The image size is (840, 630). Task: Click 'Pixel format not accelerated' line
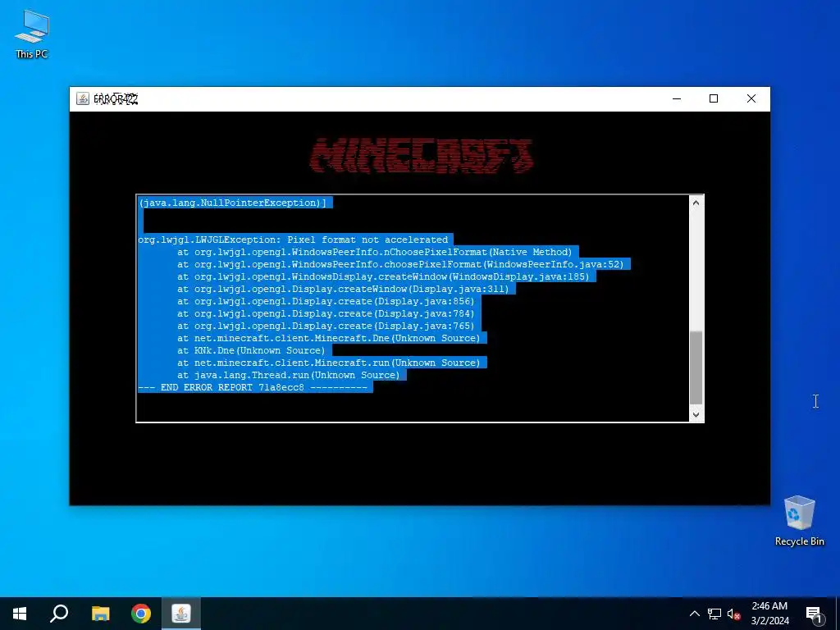(x=295, y=240)
